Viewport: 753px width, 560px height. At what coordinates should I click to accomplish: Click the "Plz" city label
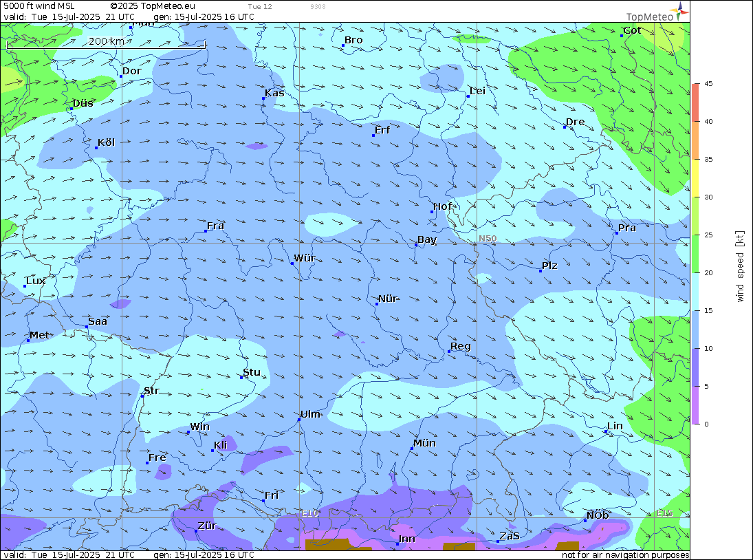click(549, 266)
